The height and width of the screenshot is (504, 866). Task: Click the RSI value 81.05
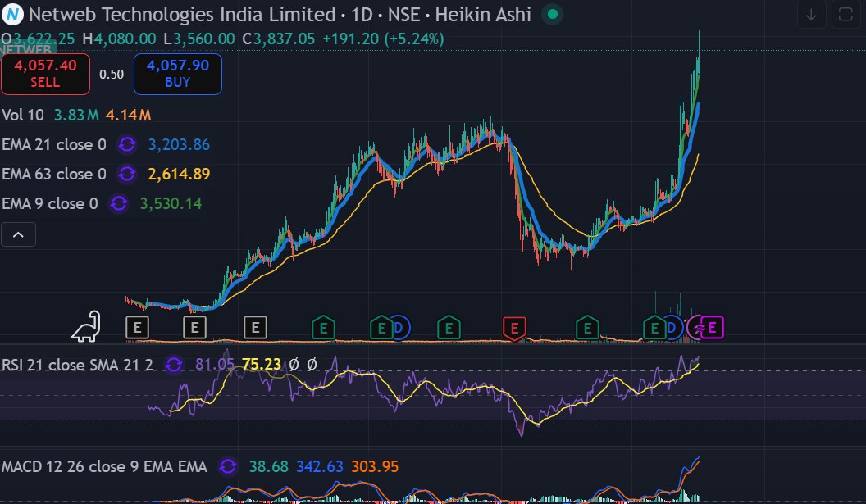[214, 365]
